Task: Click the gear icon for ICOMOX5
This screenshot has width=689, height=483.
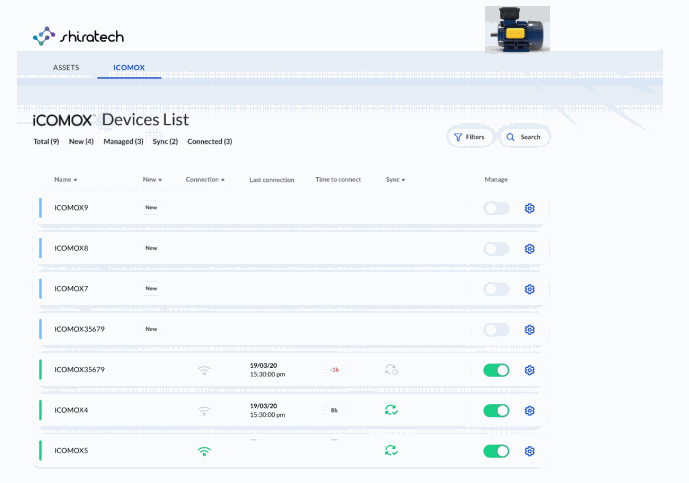Action: pos(530,451)
